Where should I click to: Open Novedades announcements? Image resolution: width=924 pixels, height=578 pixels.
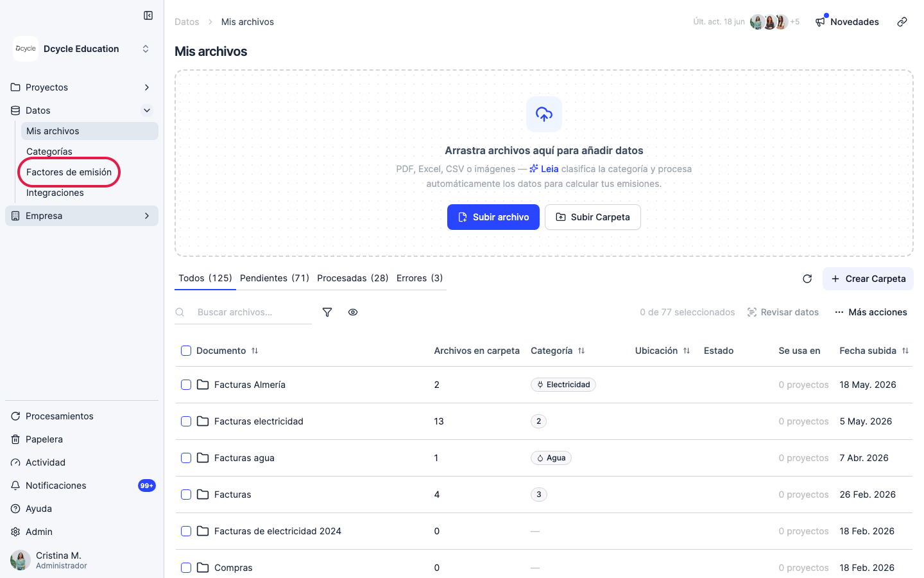click(847, 22)
